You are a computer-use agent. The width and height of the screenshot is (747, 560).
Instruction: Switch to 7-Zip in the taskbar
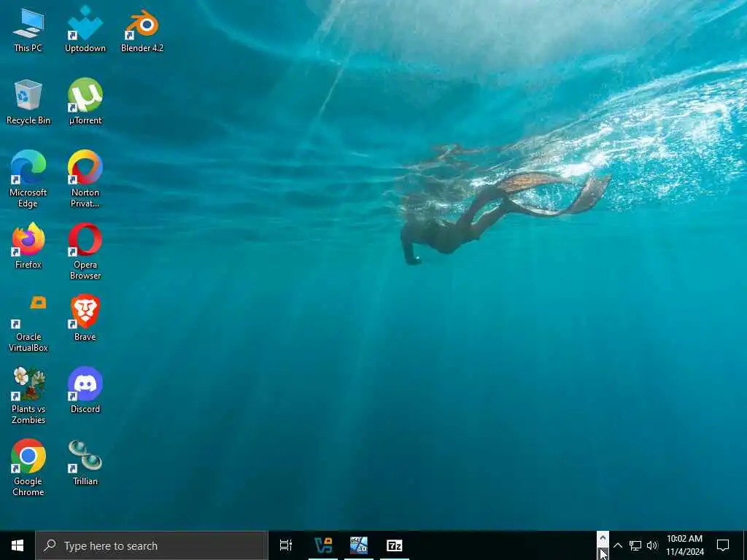coord(395,545)
